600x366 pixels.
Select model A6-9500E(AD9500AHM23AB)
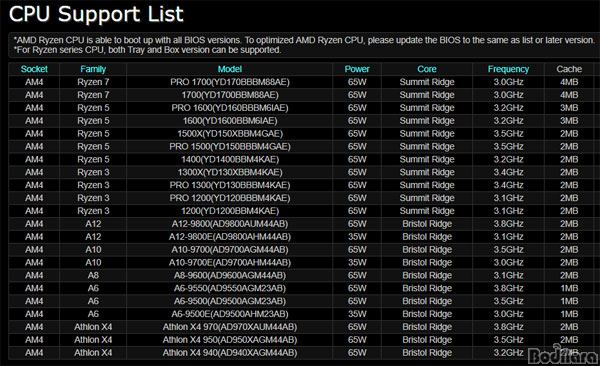coord(230,314)
